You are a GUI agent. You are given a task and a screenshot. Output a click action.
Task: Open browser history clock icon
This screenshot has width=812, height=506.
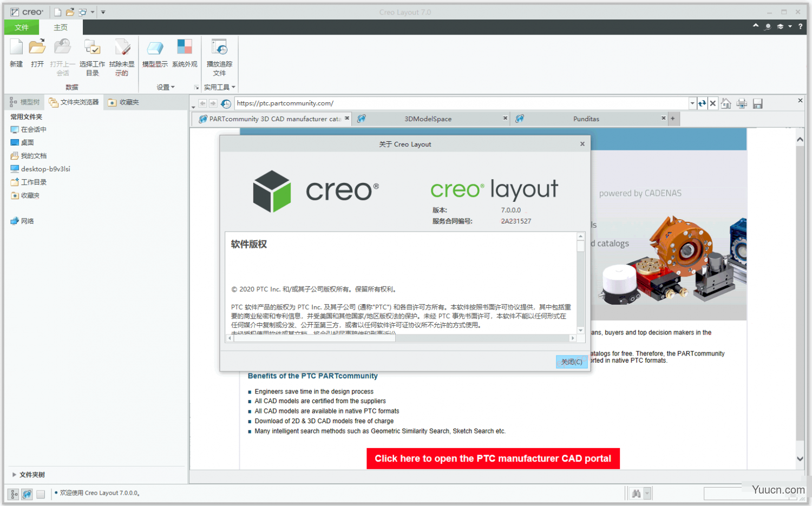coord(226,103)
